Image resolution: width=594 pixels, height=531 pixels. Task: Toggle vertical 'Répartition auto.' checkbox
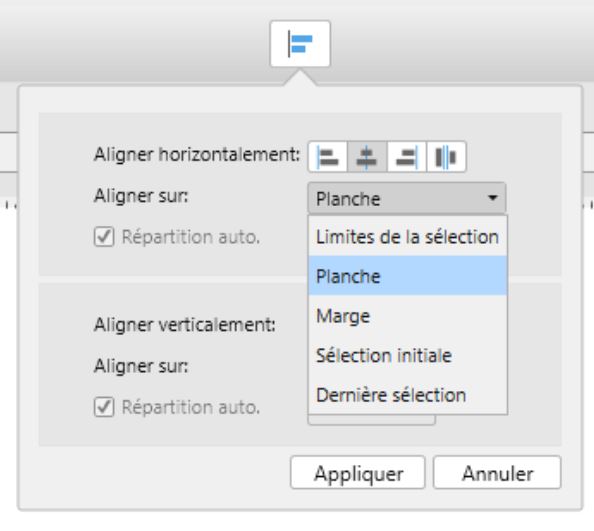coord(104,408)
